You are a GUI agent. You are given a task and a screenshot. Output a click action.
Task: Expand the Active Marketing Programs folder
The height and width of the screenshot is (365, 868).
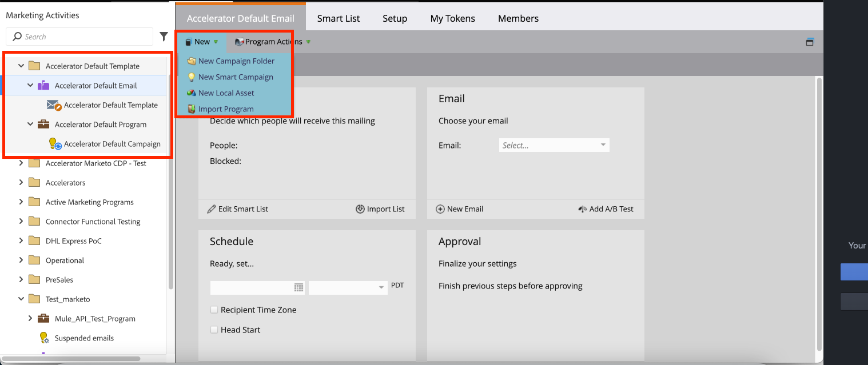[x=21, y=202]
